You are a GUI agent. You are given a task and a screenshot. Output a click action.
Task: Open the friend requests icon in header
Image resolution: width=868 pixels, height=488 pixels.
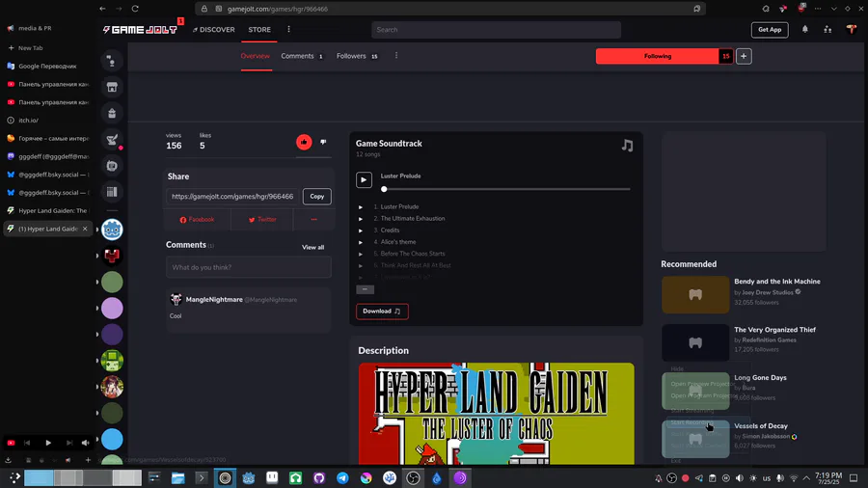click(827, 30)
